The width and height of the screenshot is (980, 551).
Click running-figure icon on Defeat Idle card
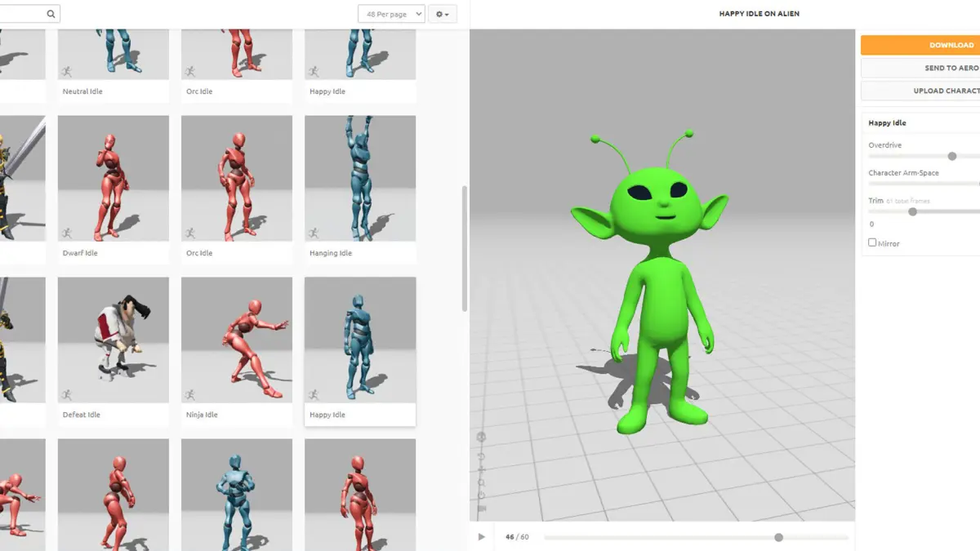(x=67, y=395)
